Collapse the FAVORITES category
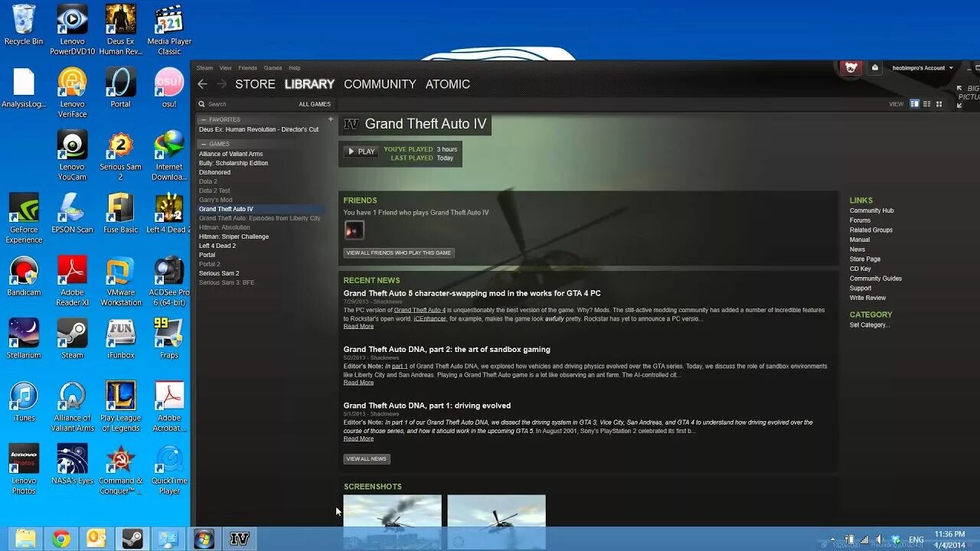980x551 pixels. click(x=203, y=120)
